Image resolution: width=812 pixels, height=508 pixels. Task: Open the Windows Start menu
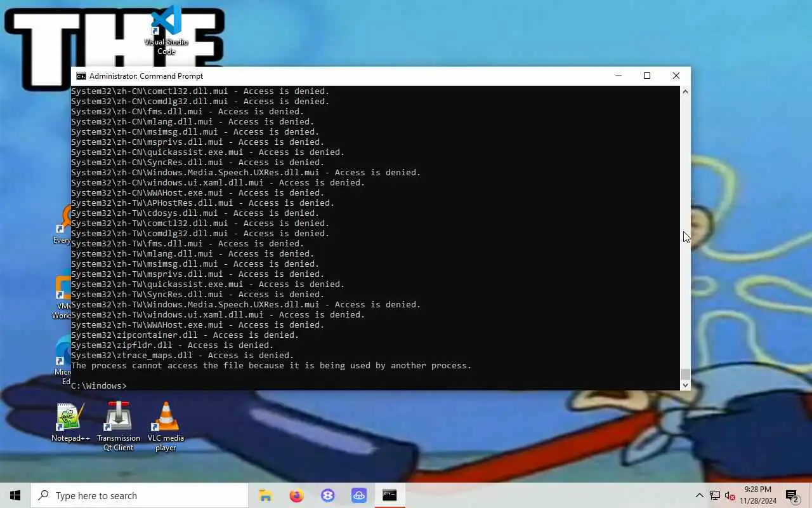tap(15, 495)
